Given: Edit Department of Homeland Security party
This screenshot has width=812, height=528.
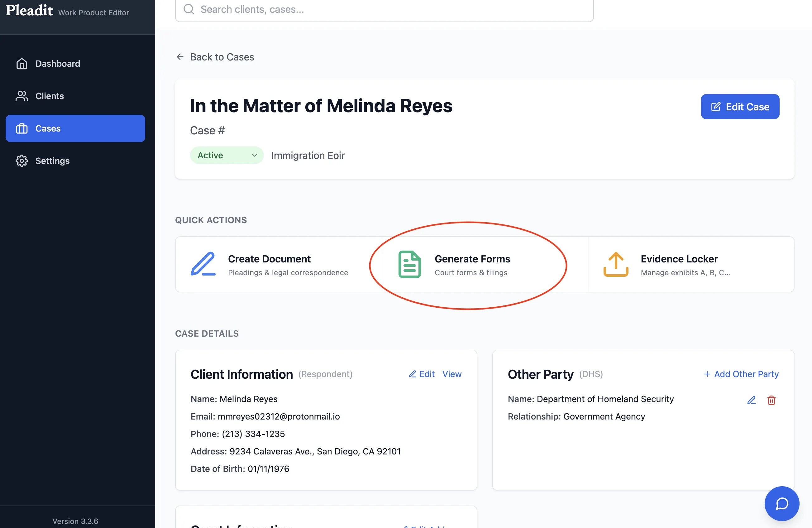Looking at the screenshot, I should point(752,400).
